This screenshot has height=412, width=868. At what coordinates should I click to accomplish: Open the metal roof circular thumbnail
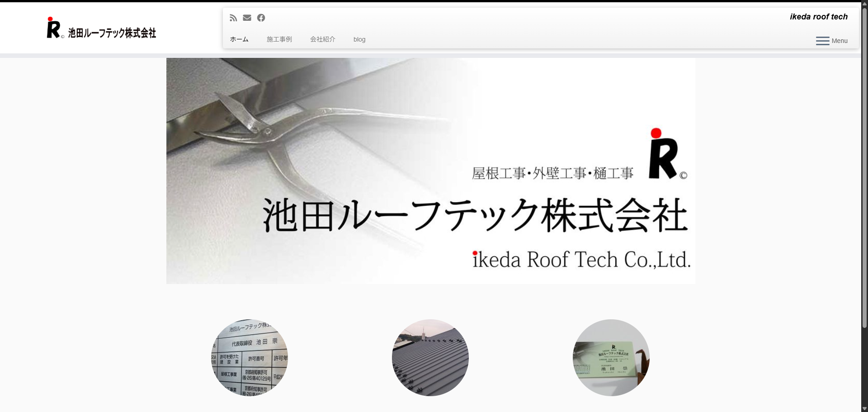point(430,358)
